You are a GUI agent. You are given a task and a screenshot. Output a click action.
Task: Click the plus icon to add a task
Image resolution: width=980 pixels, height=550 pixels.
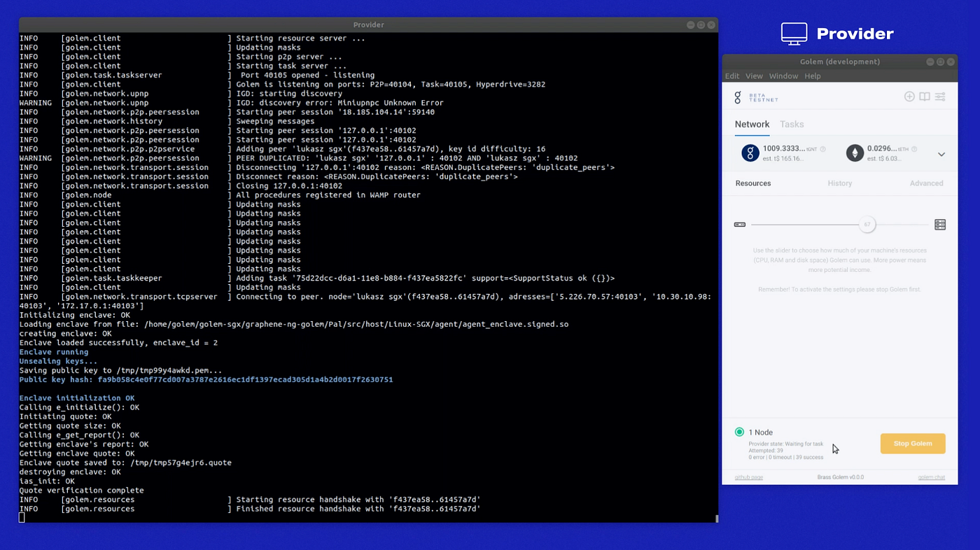(x=909, y=97)
